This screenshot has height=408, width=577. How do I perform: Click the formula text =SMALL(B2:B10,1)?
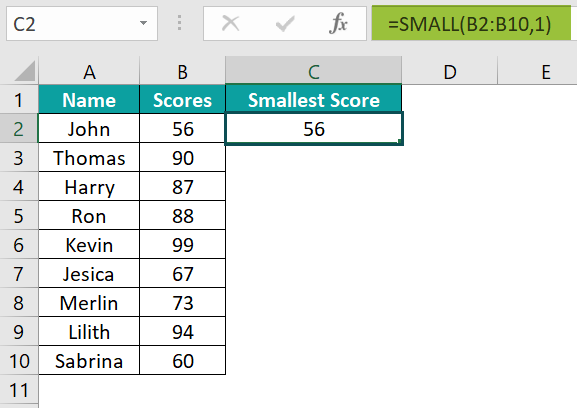pos(470,24)
